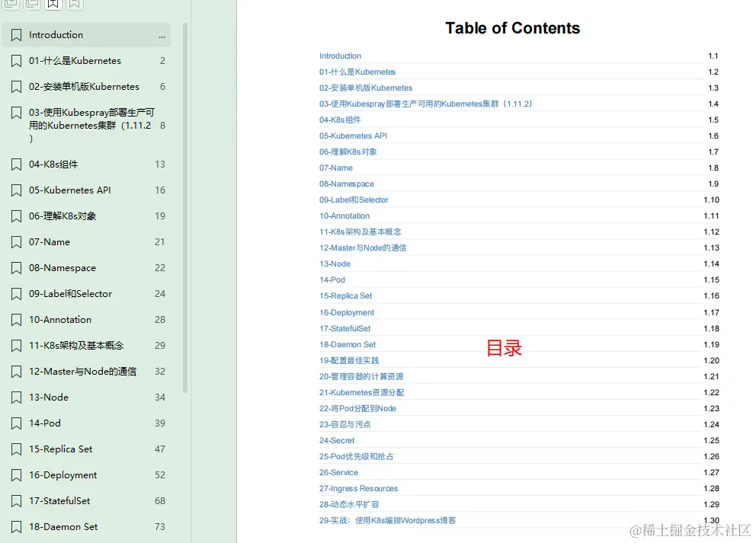This screenshot has height=543, width=756.
Task: Open the 07-Name contents link
Action: pyautogui.click(x=335, y=168)
